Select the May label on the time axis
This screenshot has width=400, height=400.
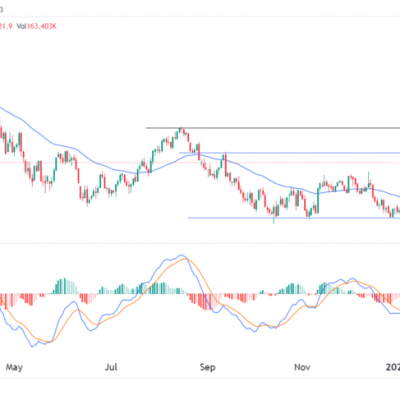tap(14, 367)
